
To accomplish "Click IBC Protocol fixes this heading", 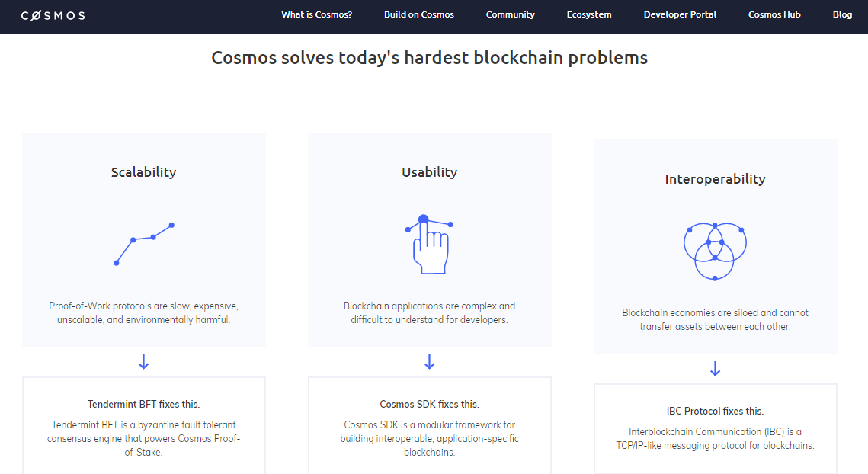I will pyautogui.click(x=716, y=411).
